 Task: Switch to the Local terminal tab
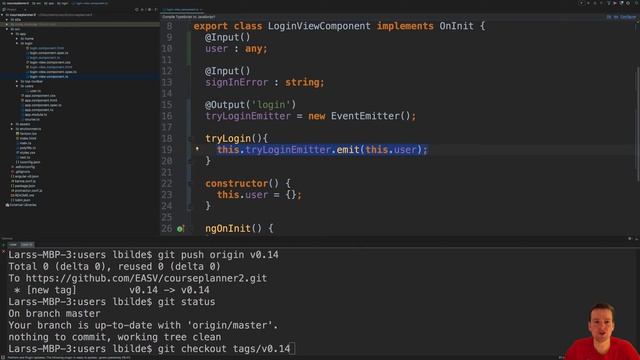pos(13,245)
